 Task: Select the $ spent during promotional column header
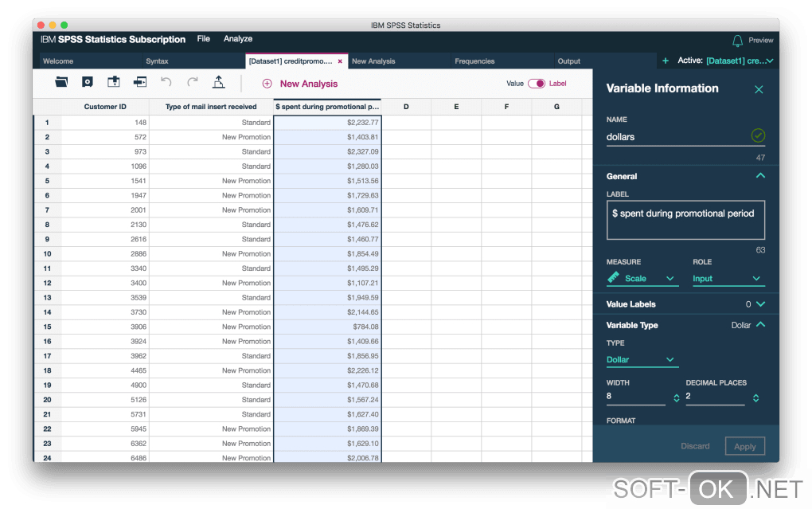click(327, 107)
